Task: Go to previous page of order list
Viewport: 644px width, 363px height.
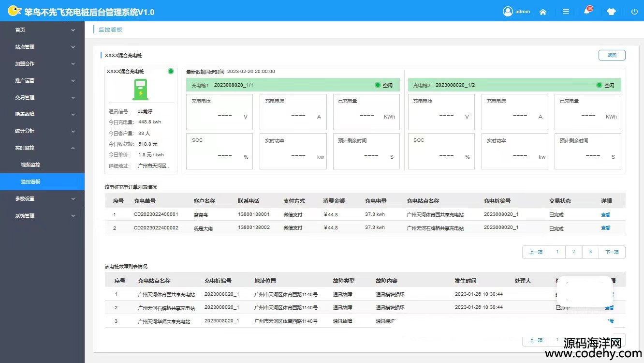Action: pyautogui.click(x=536, y=252)
